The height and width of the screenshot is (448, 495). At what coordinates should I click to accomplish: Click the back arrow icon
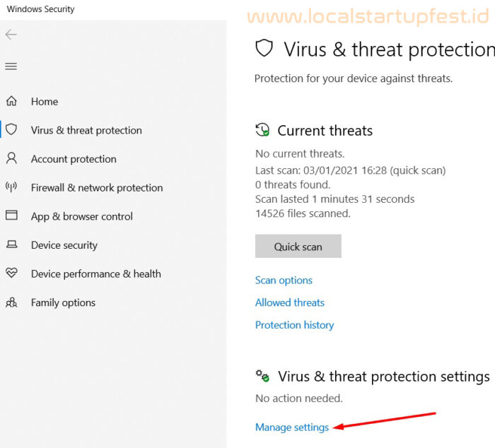coord(11,35)
